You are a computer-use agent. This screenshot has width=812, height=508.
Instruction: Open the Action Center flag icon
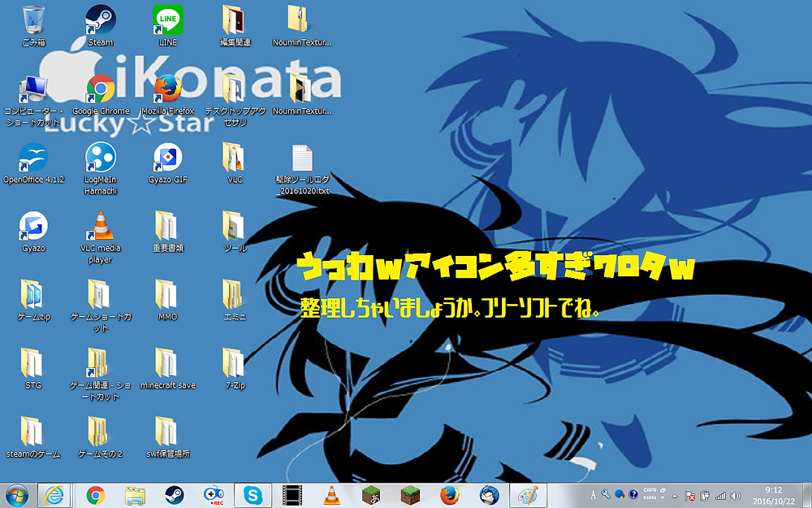(x=689, y=496)
